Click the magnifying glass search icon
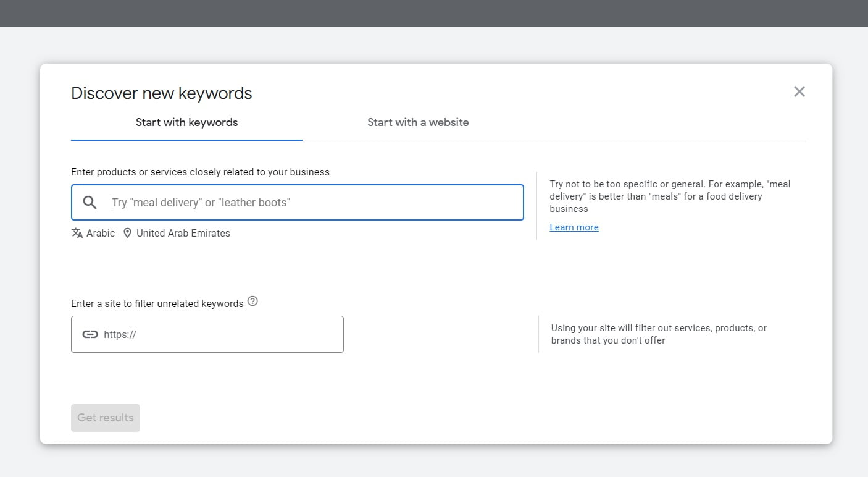 [x=90, y=202]
